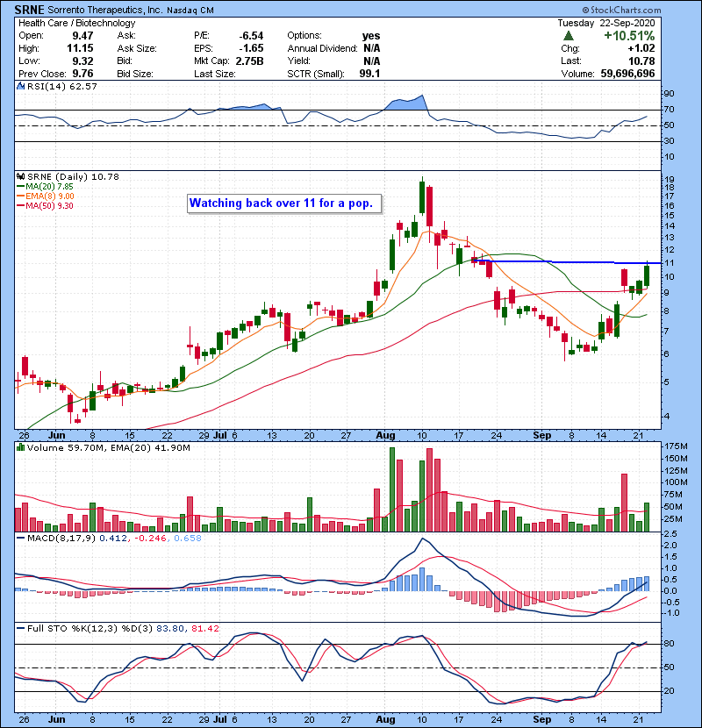Click the Nasdaq CM exchange label
This screenshot has height=728, width=702.
[x=190, y=11]
